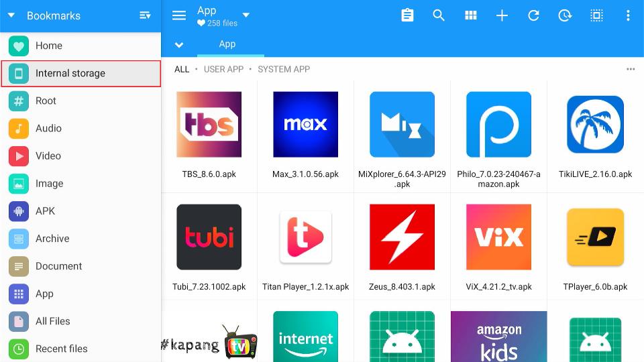Open the filter row three-dot options

click(x=631, y=69)
